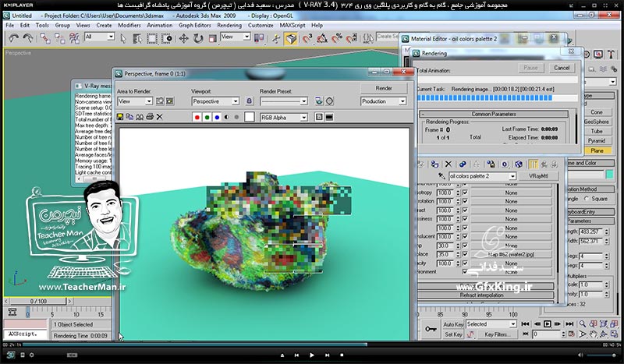Toggle the Percent Snap icon
This screenshot has height=364, width=624.
click(337, 39)
